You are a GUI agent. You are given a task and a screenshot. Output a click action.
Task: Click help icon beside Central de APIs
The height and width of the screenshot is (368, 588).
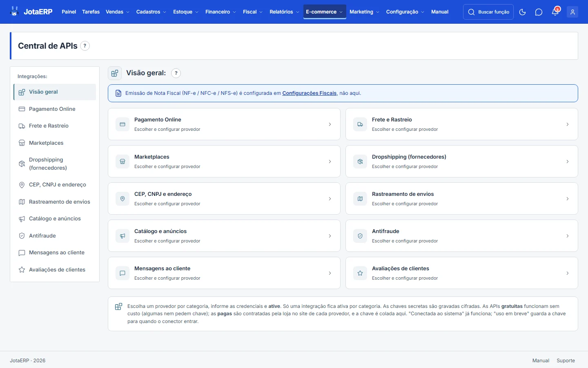(85, 46)
